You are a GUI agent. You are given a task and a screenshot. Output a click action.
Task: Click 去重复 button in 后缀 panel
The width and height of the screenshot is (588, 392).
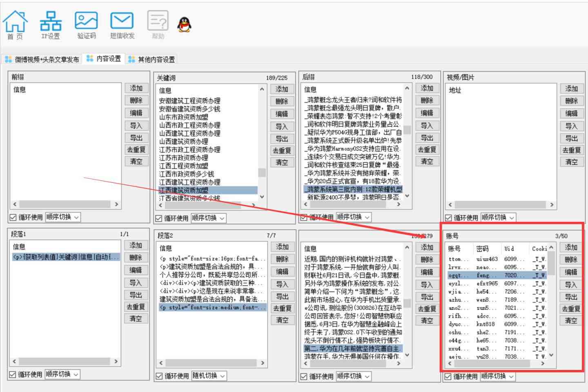click(427, 150)
